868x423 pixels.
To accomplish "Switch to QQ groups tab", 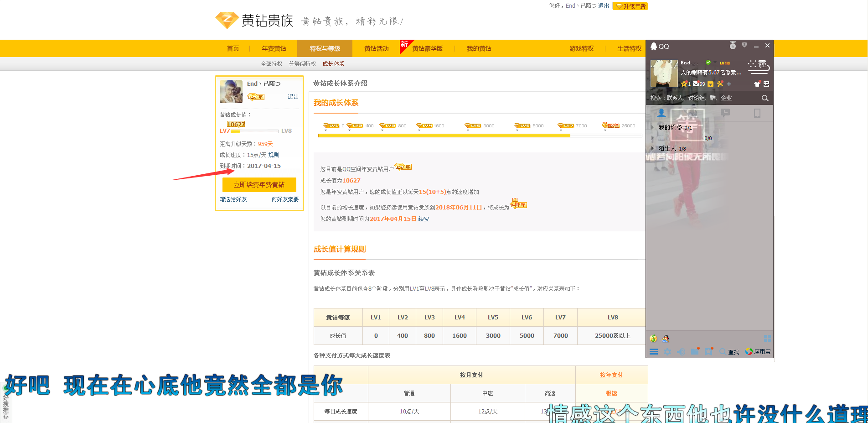I will point(693,113).
